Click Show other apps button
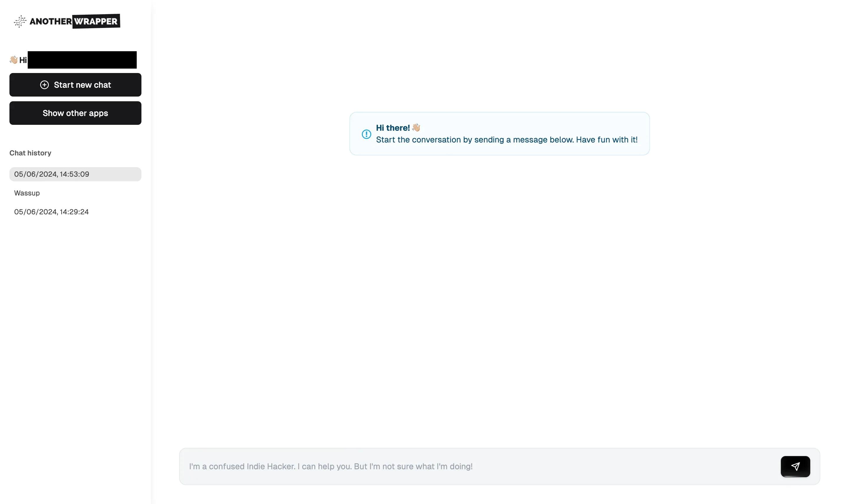Screen dimensions: 848x504 point(75,113)
